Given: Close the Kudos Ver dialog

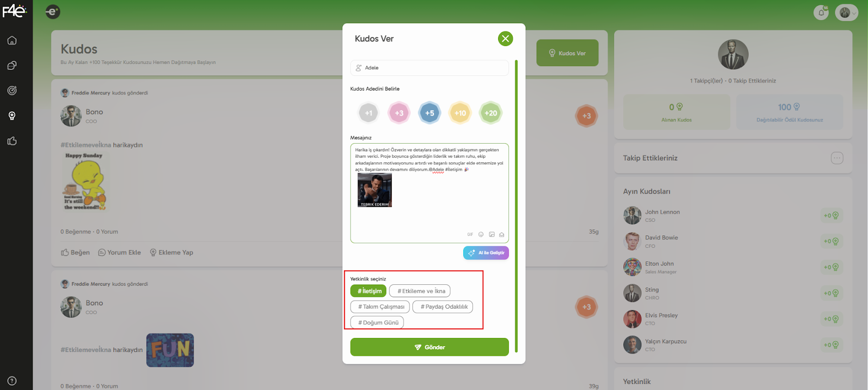Looking at the screenshot, I should tap(506, 39).
